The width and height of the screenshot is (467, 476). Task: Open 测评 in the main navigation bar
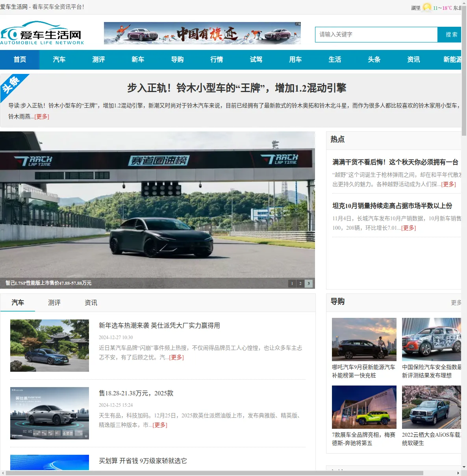pyautogui.click(x=98, y=59)
